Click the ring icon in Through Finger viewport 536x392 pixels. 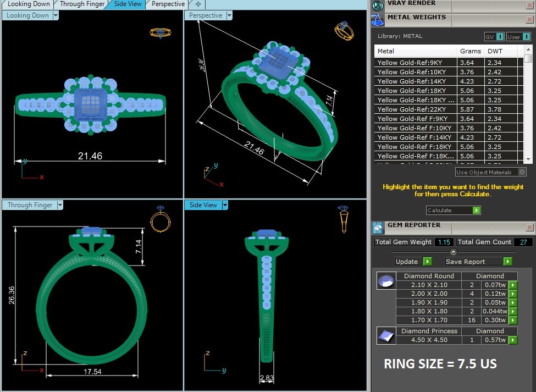[161, 219]
